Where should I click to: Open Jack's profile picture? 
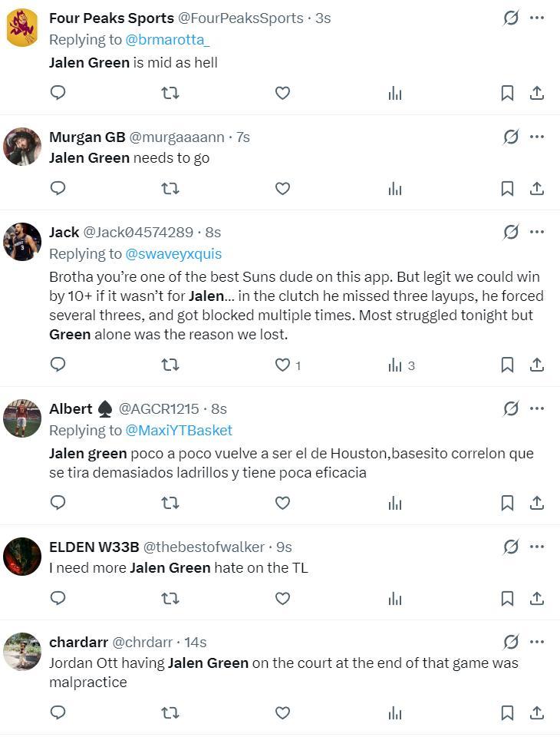(x=22, y=242)
